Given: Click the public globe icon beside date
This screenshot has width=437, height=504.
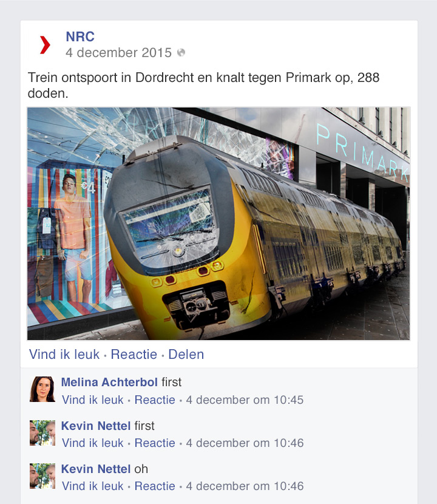Looking at the screenshot, I should coord(181,52).
